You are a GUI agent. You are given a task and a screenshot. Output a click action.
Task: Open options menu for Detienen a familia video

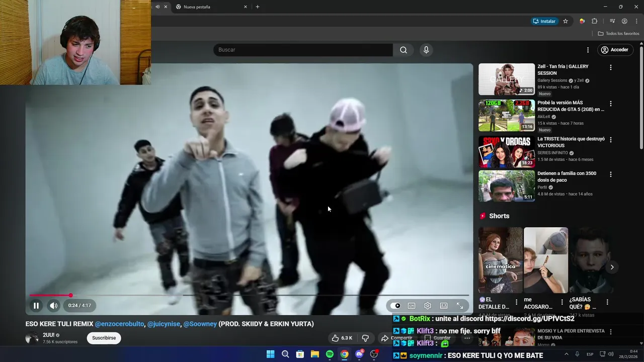click(611, 174)
